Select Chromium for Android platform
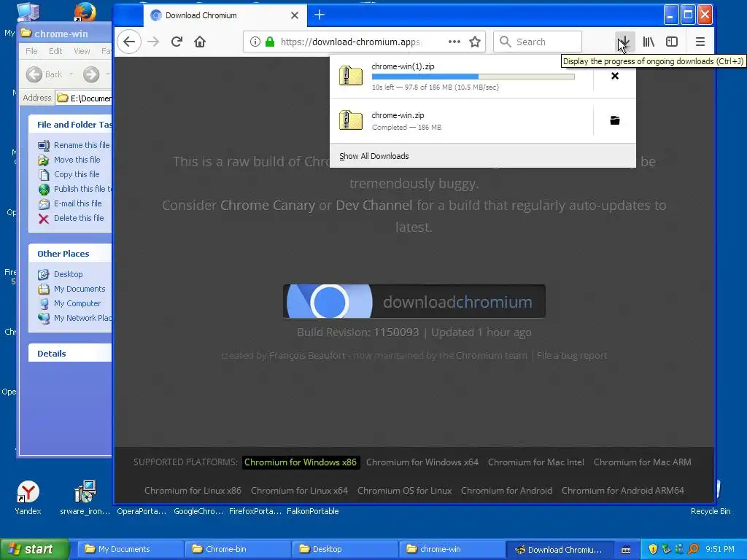Image resolution: width=747 pixels, height=560 pixels. tap(506, 491)
